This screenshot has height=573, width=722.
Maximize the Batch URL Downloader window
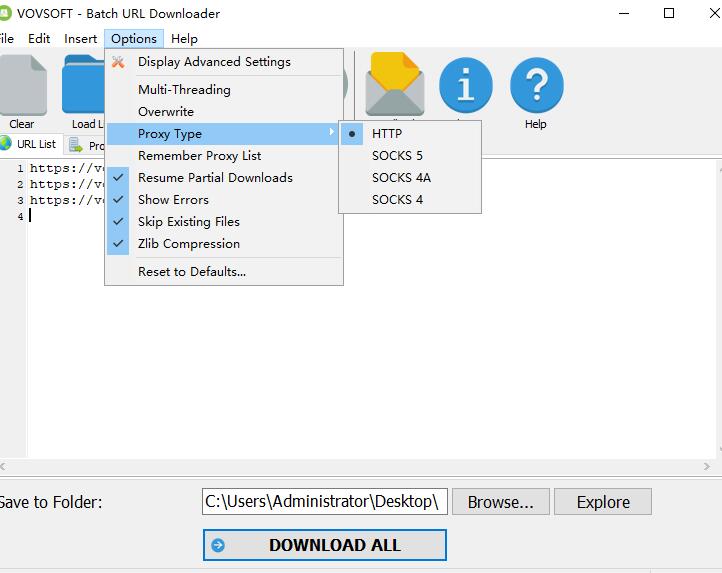click(x=669, y=13)
